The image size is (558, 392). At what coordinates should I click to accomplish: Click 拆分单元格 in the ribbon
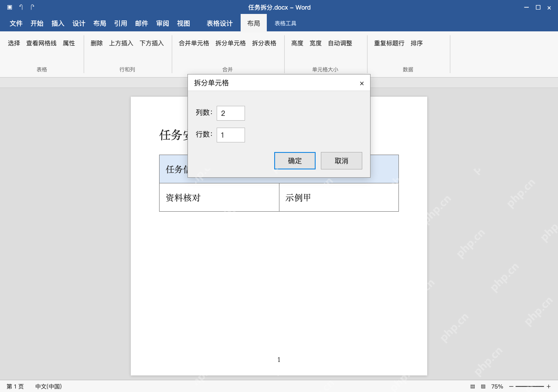[231, 43]
